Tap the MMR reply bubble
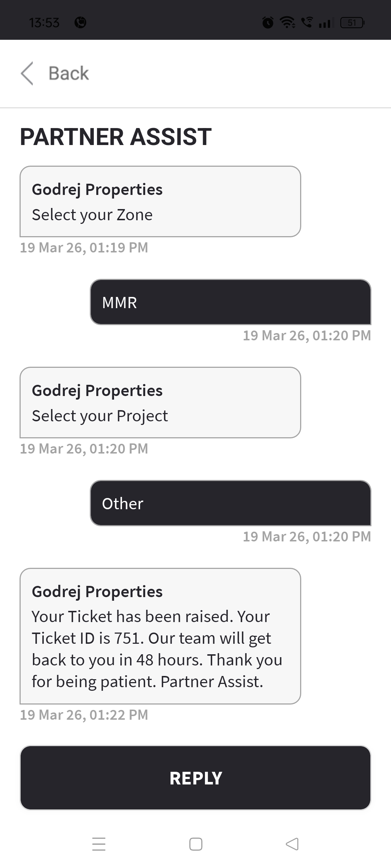 coord(230,302)
